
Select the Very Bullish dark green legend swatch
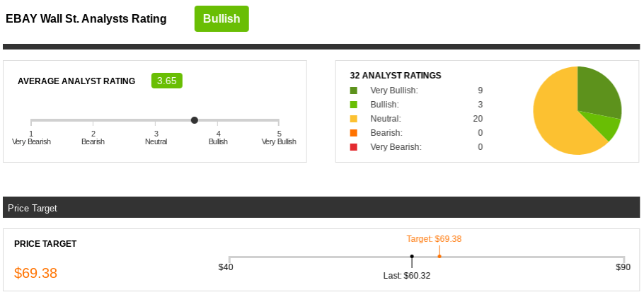[354, 91]
